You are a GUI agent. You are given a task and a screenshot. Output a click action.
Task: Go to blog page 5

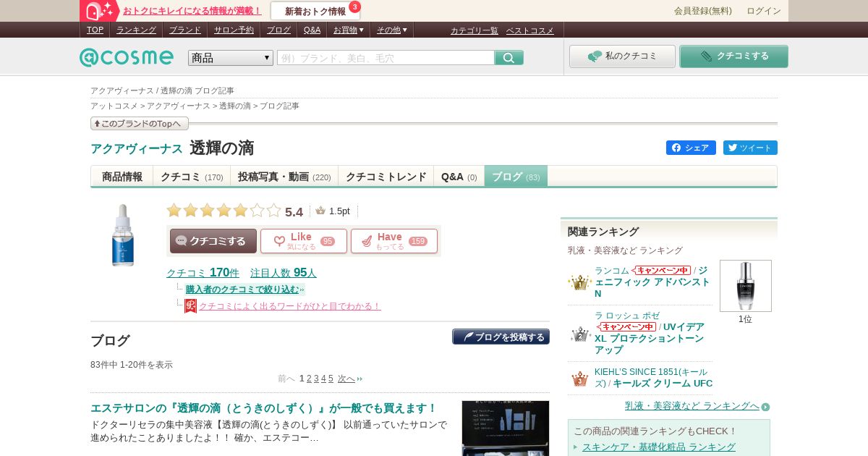click(331, 379)
